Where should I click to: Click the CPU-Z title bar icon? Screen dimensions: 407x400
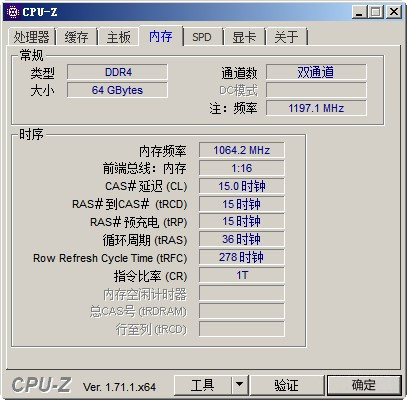pos(13,12)
